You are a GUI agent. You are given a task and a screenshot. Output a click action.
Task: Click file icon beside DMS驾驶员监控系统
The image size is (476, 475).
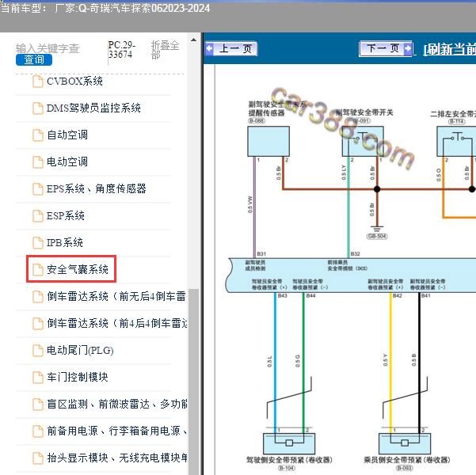click(x=38, y=108)
